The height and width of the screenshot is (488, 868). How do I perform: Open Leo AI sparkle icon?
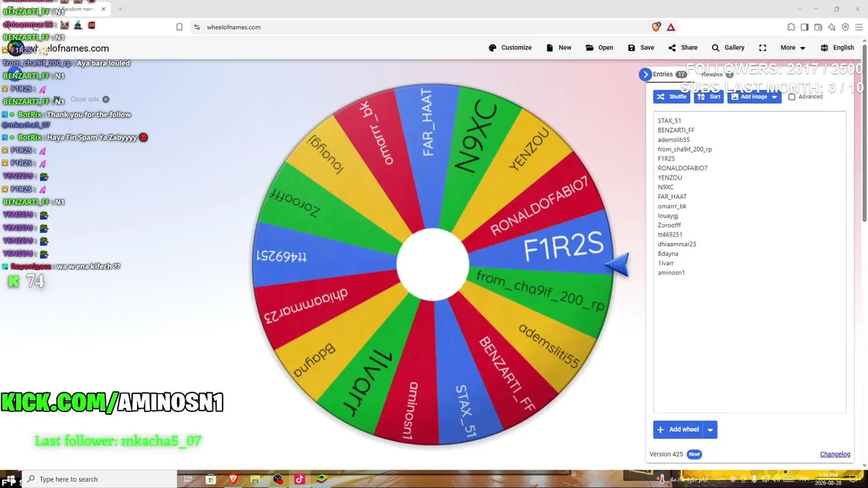831,27
